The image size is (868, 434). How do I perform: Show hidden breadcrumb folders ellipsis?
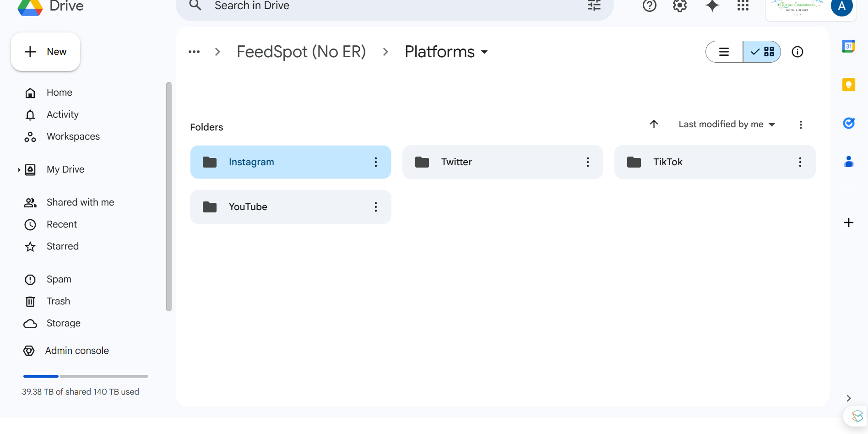194,52
